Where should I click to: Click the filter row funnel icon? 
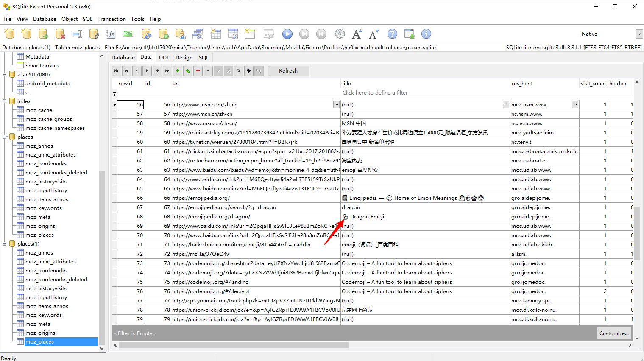click(114, 94)
